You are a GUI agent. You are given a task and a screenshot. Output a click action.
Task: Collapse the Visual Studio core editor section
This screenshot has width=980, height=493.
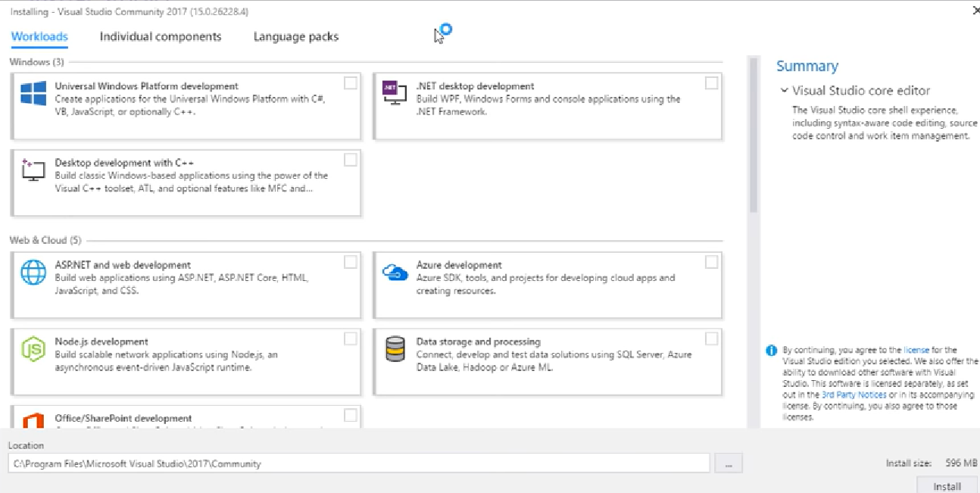click(x=785, y=91)
